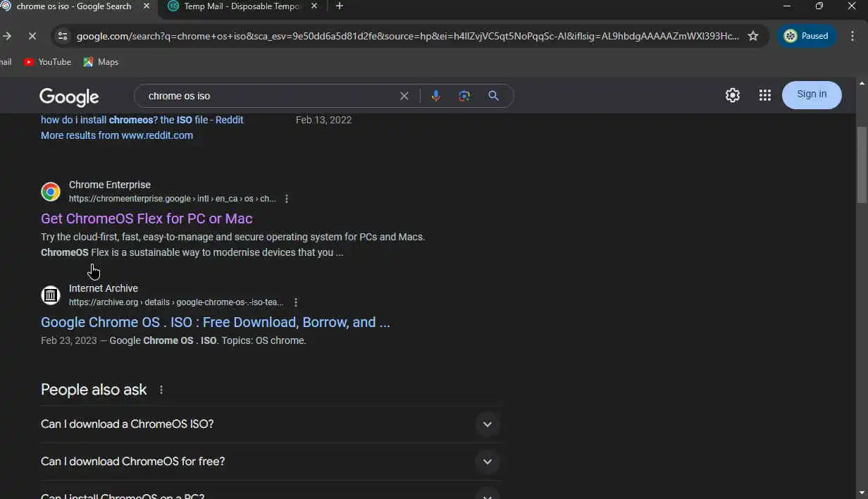868x499 pixels.
Task: Click the forward navigation arrow
Action: point(7,36)
